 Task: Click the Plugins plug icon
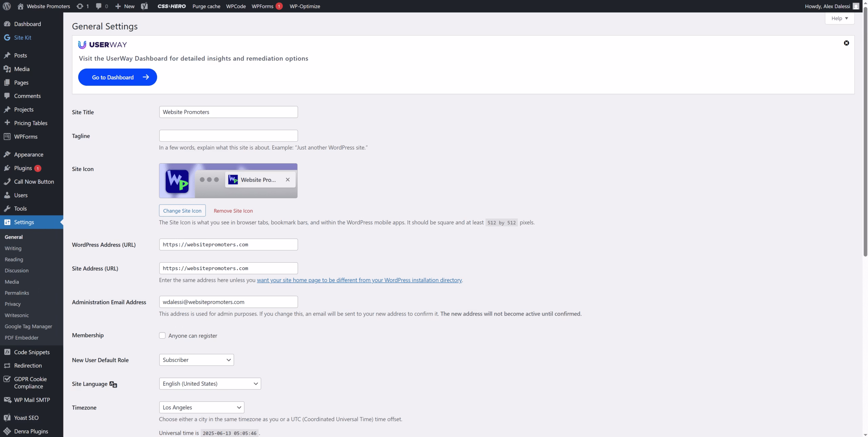pos(7,168)
